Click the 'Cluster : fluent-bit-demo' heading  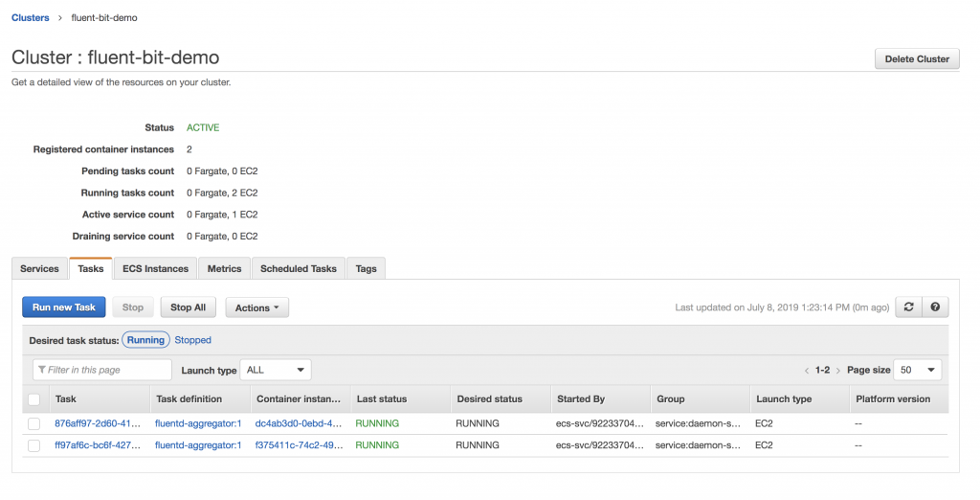116,57
